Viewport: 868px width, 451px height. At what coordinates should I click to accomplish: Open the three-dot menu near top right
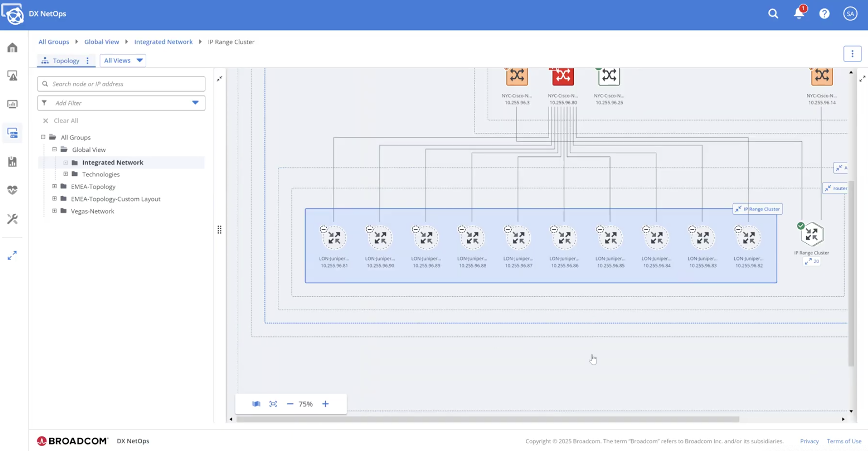853,53
